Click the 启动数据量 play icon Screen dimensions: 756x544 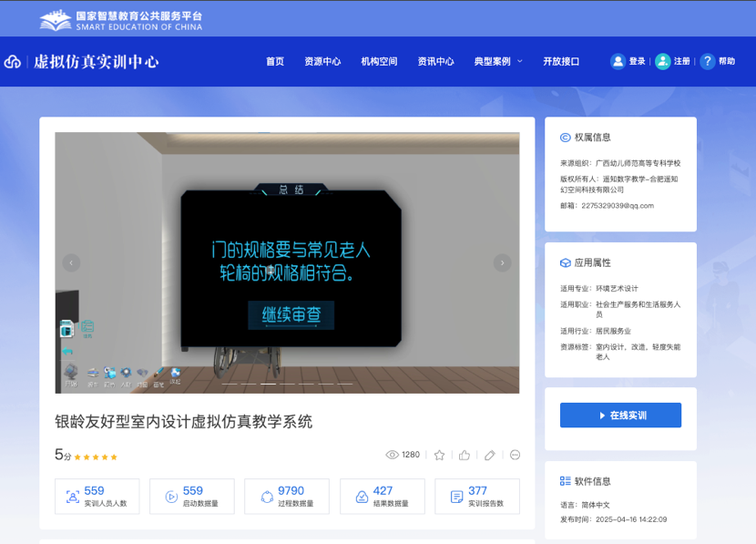pos(171,497)
